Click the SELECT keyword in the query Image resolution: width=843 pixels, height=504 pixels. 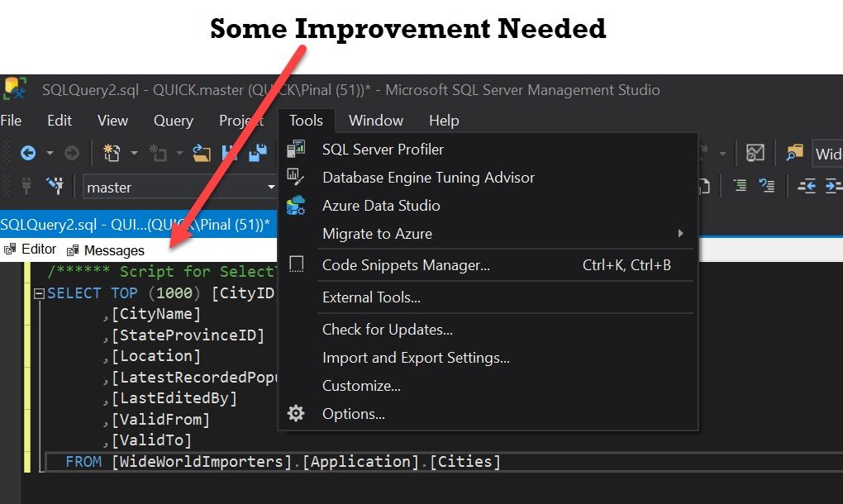point(74,293)
